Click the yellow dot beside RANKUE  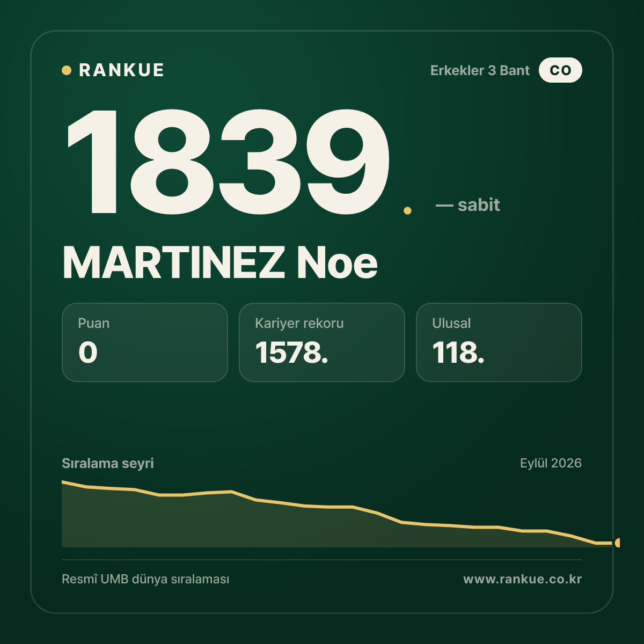pos(67,70)
